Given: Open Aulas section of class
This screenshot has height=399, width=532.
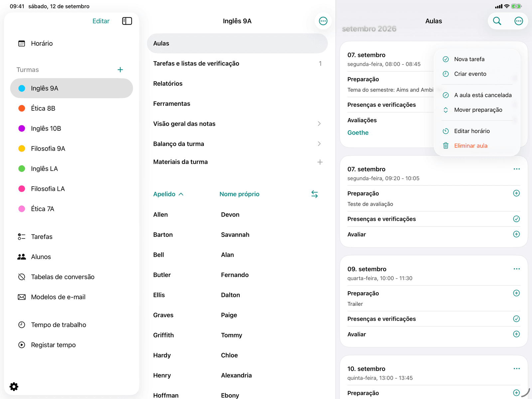Looking at the screenshot, I should point(237,43).
